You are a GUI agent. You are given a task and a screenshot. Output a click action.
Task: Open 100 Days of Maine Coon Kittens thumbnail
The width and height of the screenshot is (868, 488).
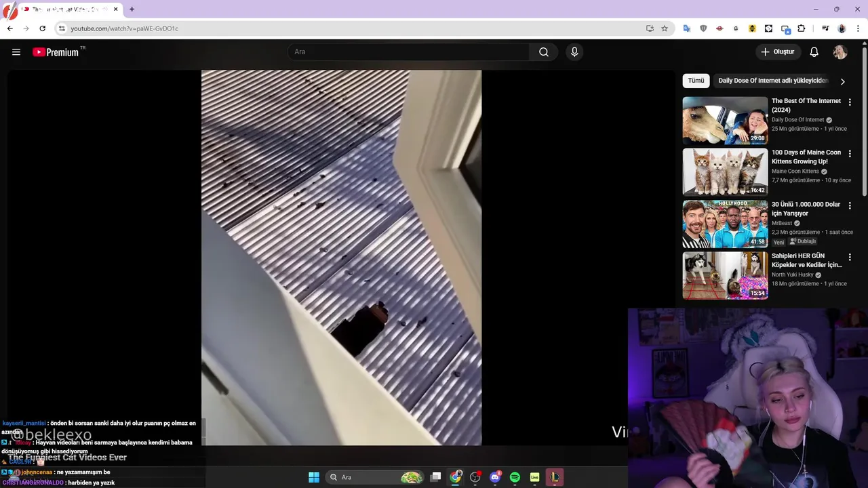coord(725,172)
